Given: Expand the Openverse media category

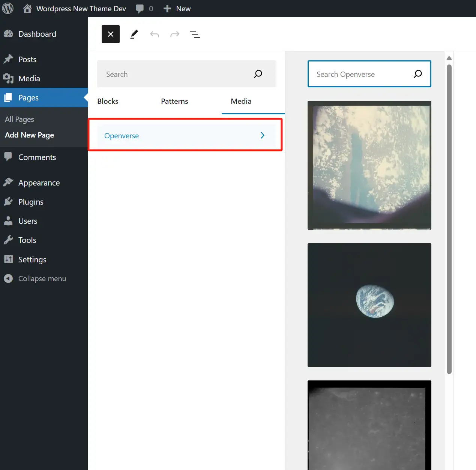Looking at the screenshot, I should [185, 136].
